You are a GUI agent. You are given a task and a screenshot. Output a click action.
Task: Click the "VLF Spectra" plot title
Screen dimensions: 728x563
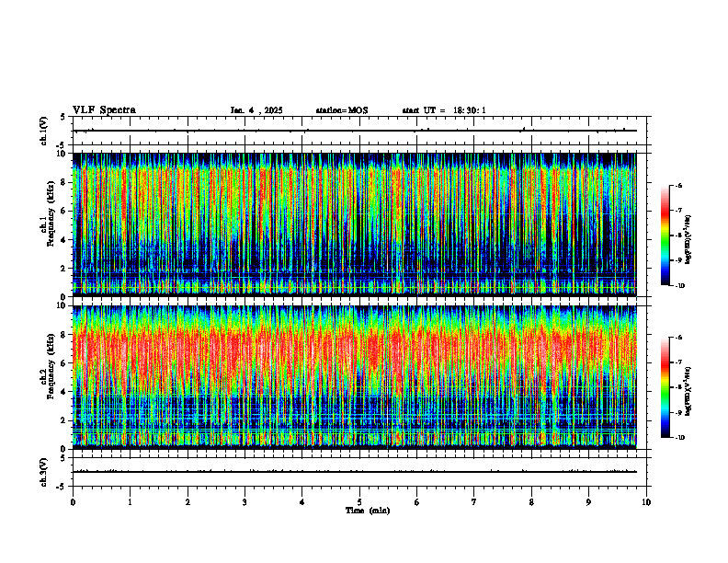point(104,110)
